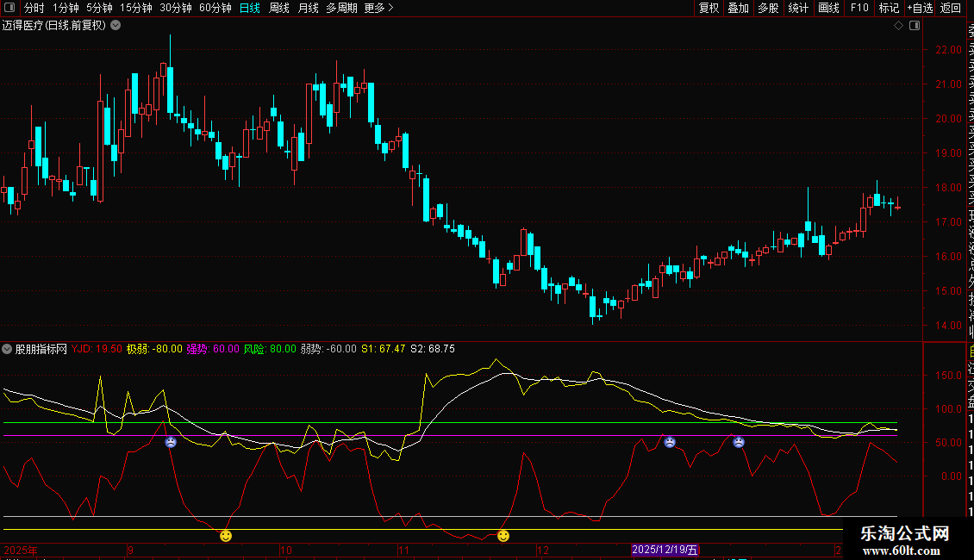Screen dimensions: 974x560
Task: Switch to 分时 intraday view
Action: (34, 8)
